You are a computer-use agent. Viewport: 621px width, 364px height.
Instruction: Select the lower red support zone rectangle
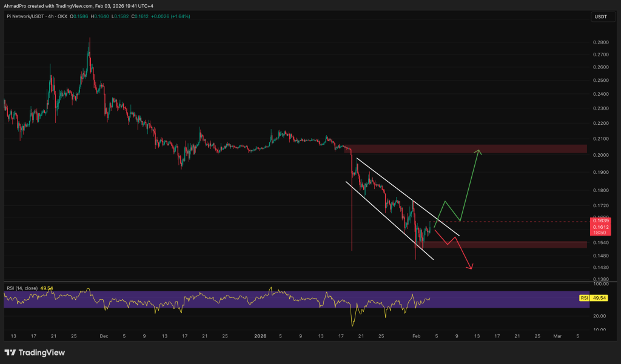pyautogui.click(x=503, y=244)
